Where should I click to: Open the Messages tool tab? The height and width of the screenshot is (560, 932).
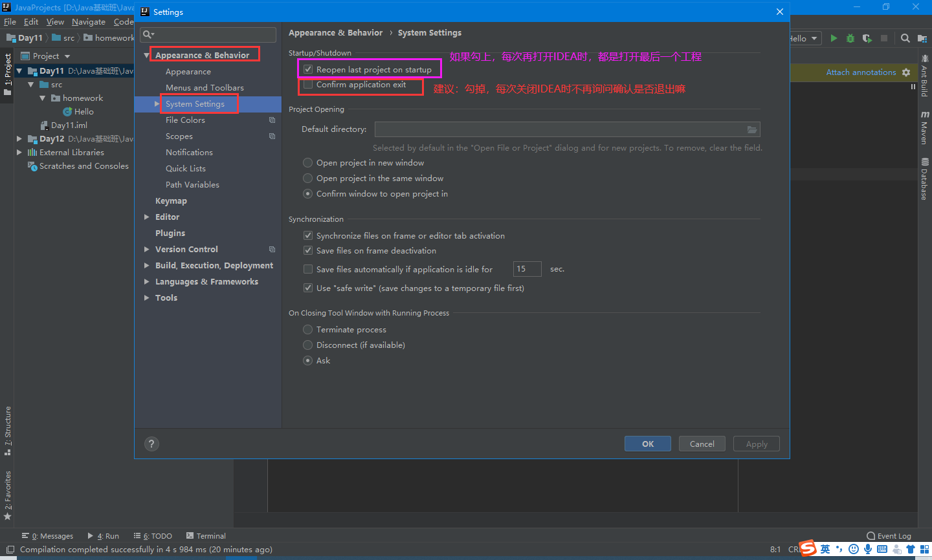(47, 536)
